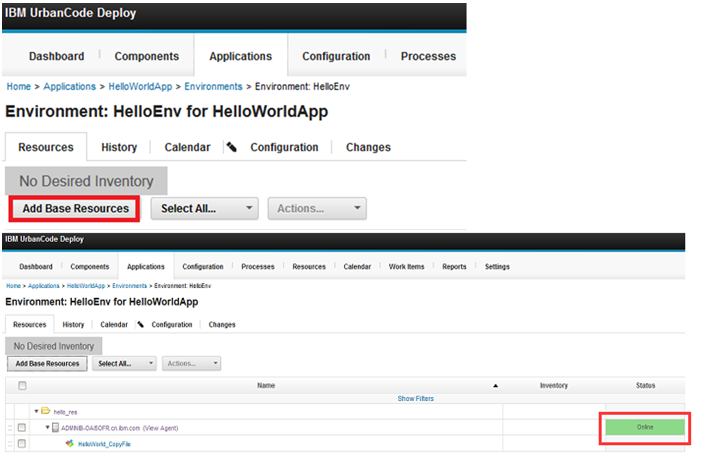Switch to Changes sub-tab in top screenshot
The height and width of the screenshot is (462, 708).
pos(368,147)
